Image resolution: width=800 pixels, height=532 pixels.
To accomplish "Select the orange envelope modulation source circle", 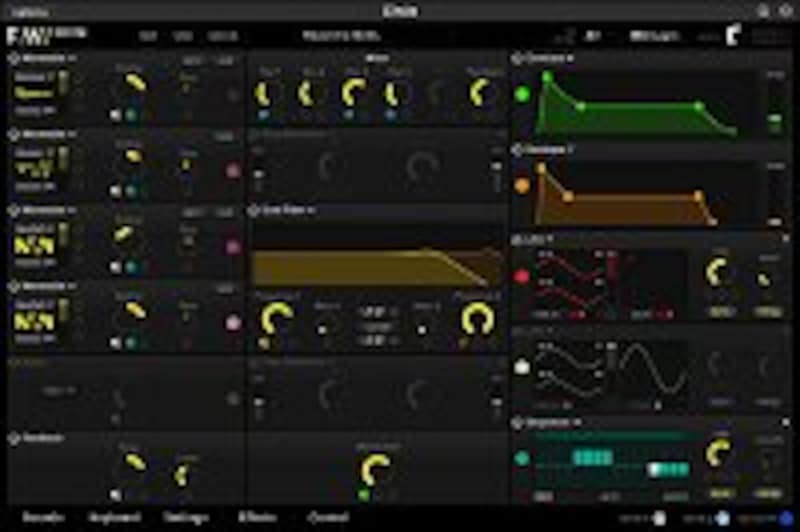I will [522, 186].
